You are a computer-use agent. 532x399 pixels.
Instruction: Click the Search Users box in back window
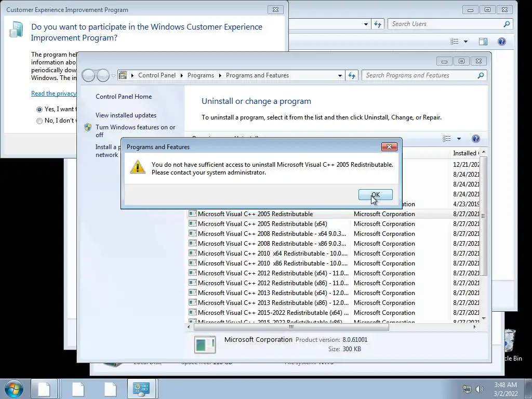pos(450,24)
